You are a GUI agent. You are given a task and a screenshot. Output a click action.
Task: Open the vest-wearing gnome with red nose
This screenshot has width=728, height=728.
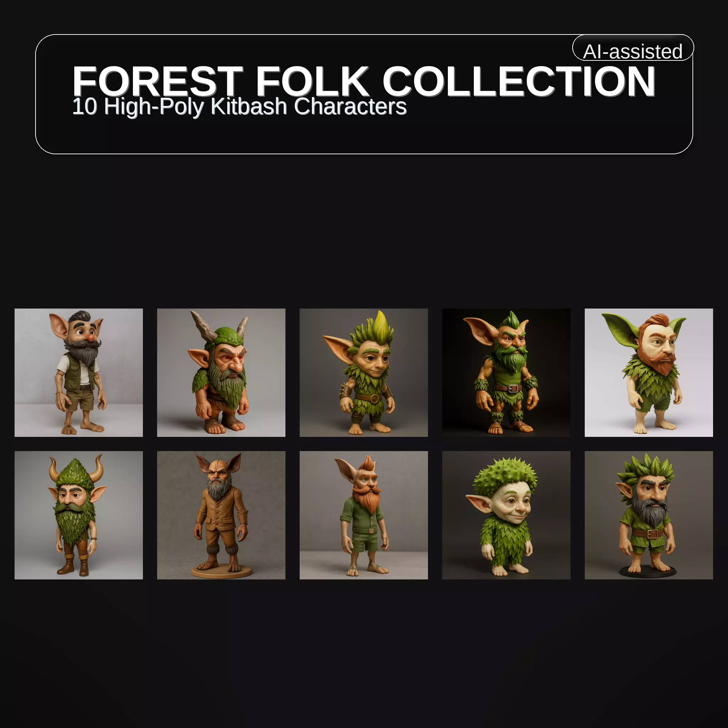pyautogui.click(x=79, y=373)
